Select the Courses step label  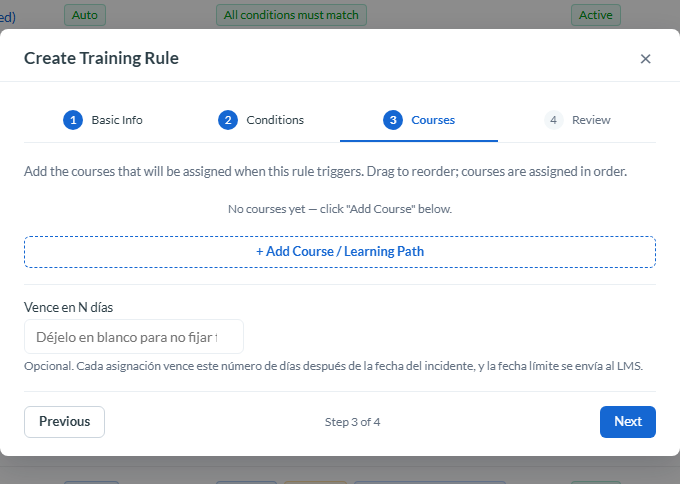[x=433, y=120]
